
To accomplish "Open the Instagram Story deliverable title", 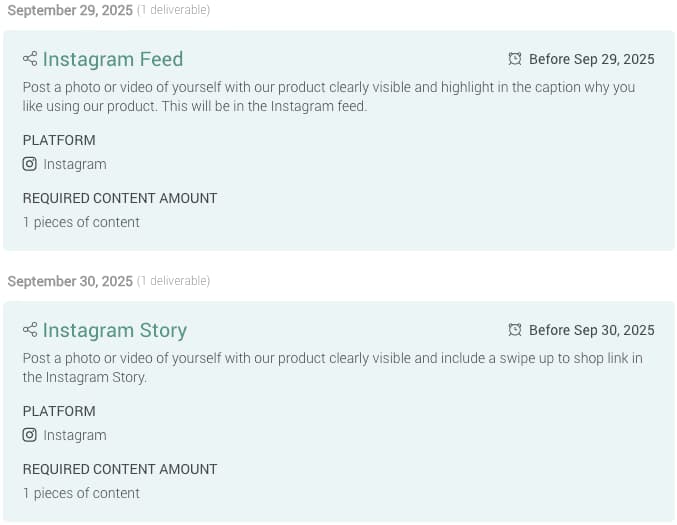I will tap(115, 330).
